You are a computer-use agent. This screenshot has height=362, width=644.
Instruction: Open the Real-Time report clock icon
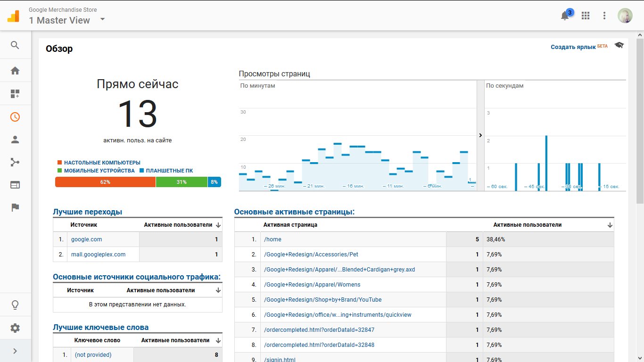pyautogui.click(x=15, y=116)
